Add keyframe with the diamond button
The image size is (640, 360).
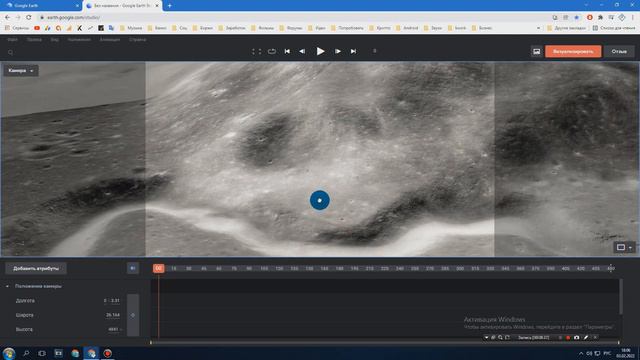tap(133, 315)
